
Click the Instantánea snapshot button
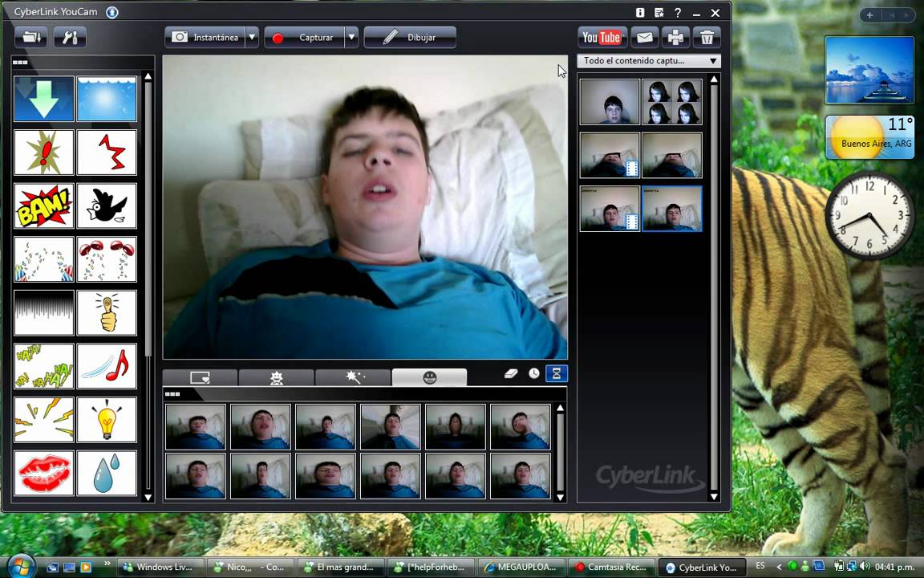pos(204,37)
